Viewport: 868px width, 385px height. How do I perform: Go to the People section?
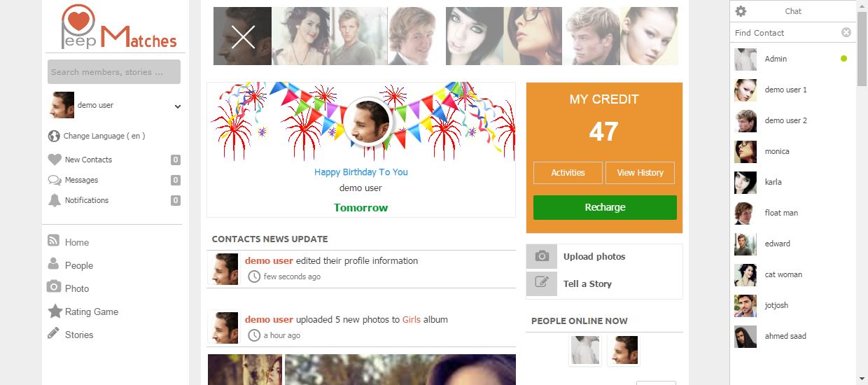click(78, 265)
